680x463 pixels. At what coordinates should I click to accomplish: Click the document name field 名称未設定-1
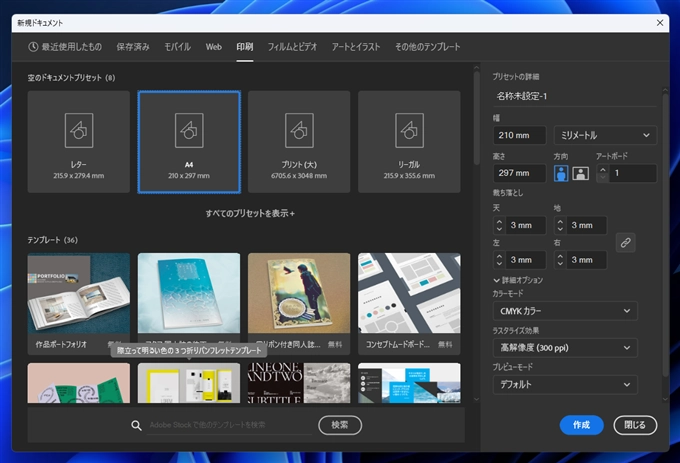(x=575, y=96)
